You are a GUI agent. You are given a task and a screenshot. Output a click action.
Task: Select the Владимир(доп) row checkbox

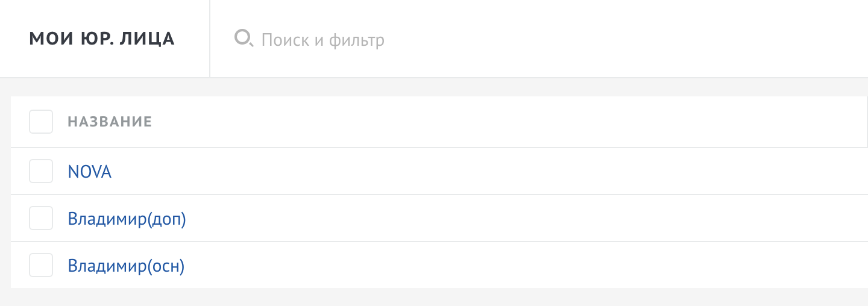pyautogui.click(x=41, y=218)
